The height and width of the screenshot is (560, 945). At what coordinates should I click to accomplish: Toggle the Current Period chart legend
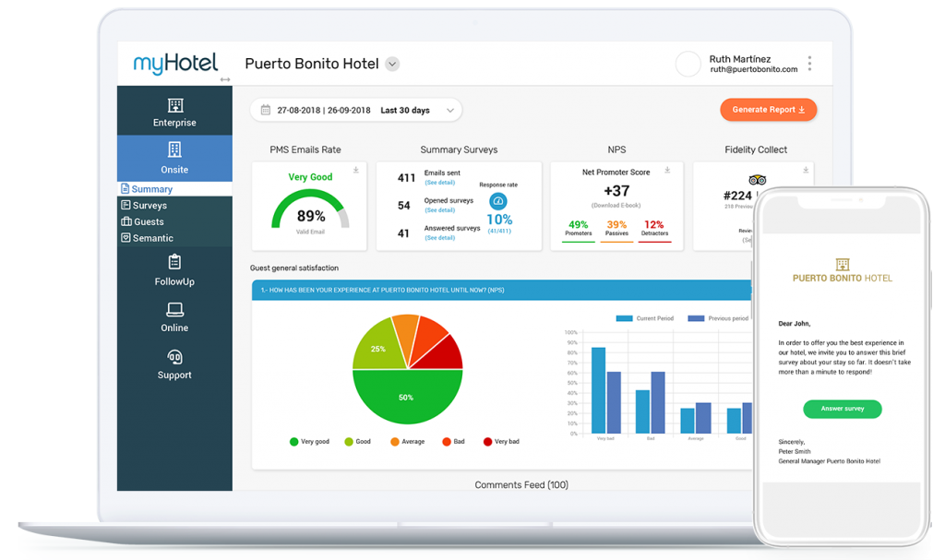click(644, 318)
